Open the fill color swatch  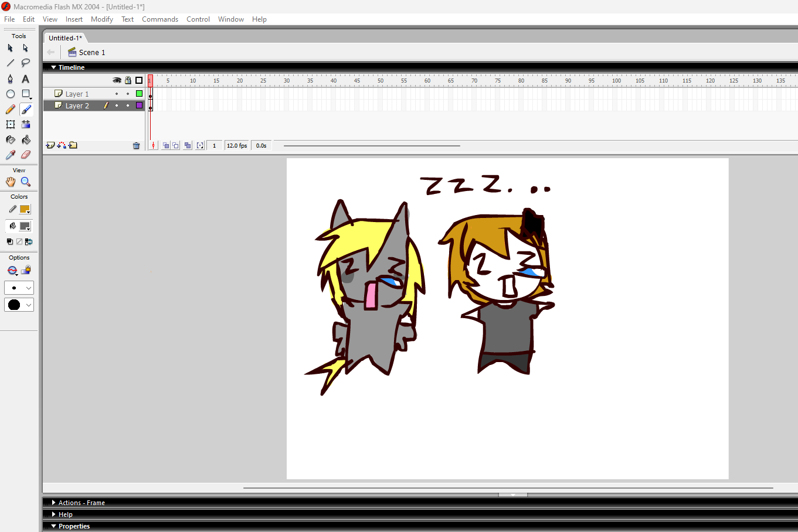tap(25, 226)
